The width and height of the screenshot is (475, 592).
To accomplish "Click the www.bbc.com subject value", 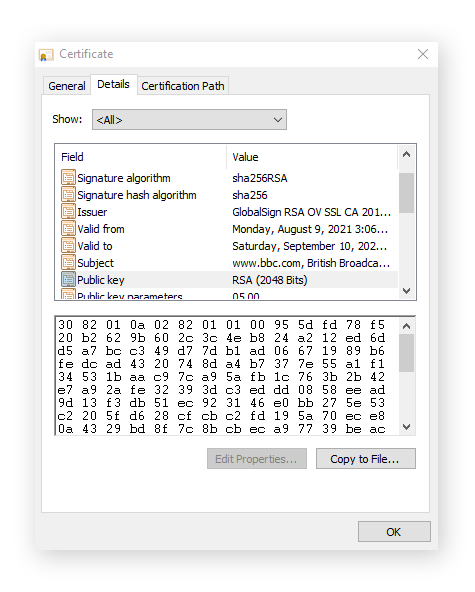I will point(311,263).
